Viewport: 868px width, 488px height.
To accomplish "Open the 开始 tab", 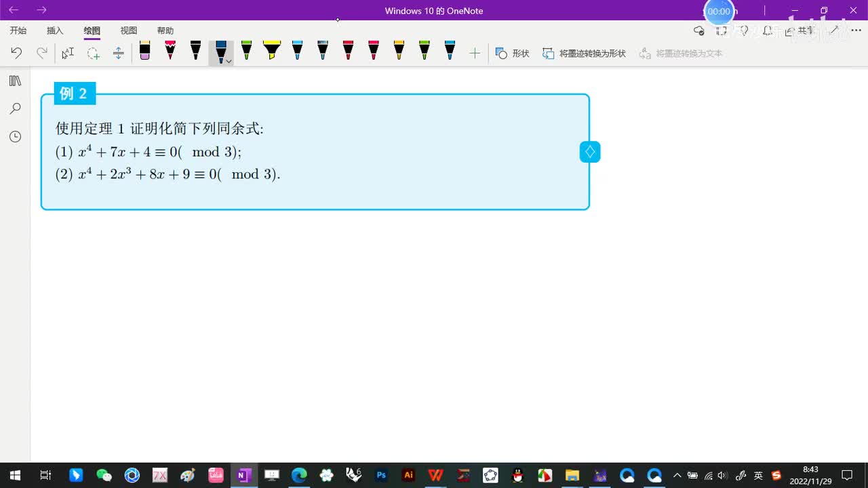I will pyautogui.click(x=18, y=30).
